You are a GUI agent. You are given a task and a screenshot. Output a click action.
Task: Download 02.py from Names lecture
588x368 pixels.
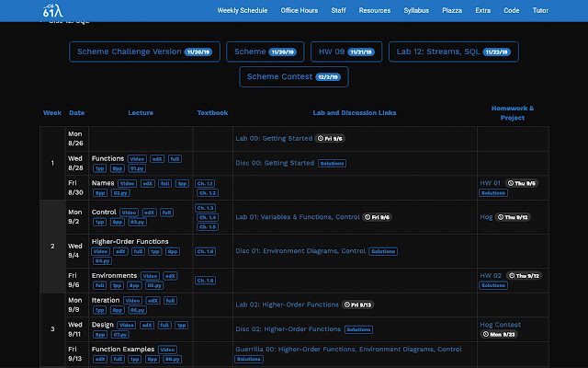(x=120, y=193)
